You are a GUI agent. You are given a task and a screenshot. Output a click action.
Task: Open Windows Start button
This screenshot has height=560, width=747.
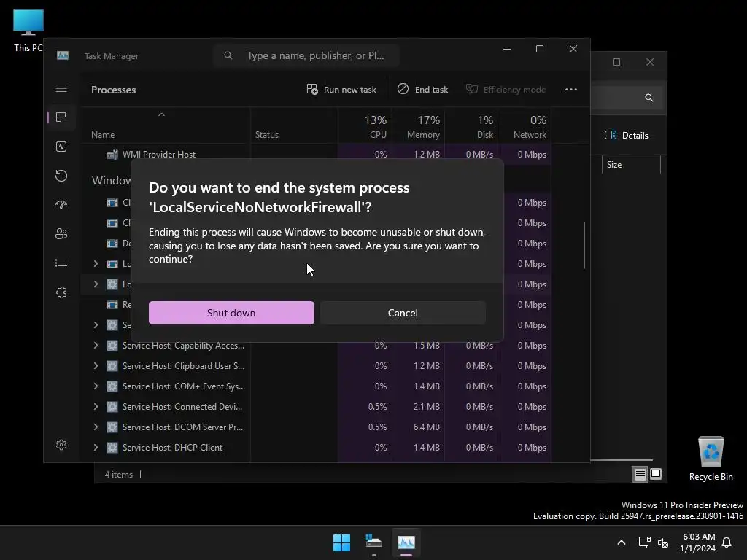tap(341, 542)
